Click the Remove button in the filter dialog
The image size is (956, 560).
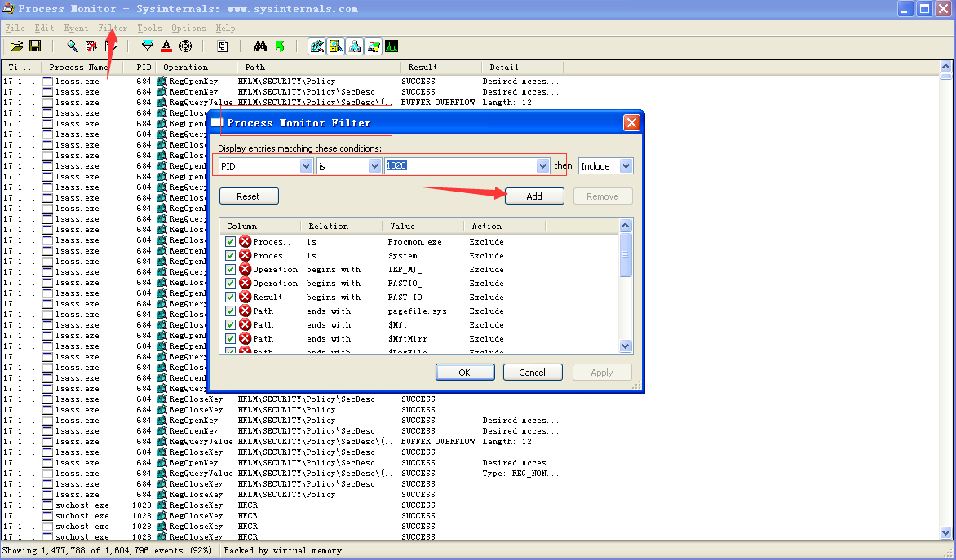pos(602,196)
